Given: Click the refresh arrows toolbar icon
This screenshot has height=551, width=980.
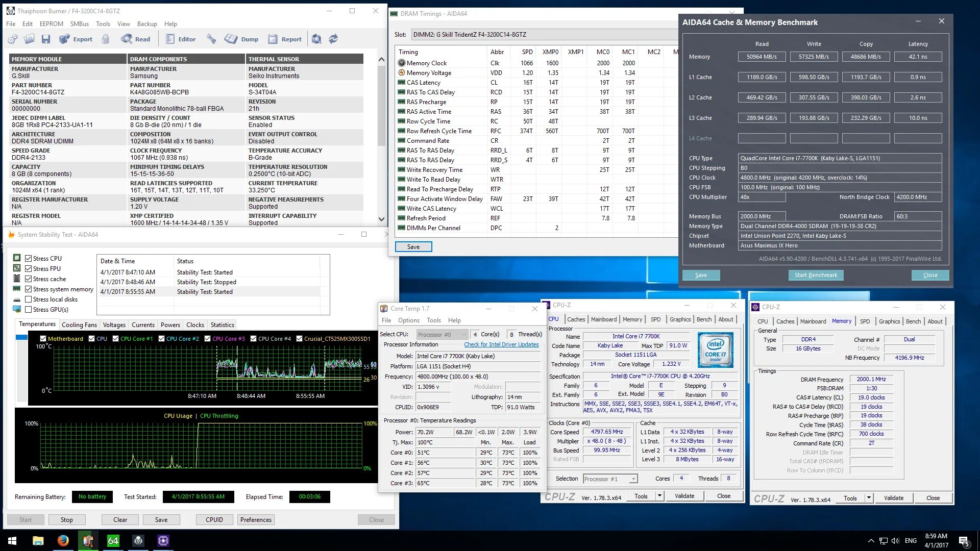Looking at the screenshot, I should coord(333,39).
